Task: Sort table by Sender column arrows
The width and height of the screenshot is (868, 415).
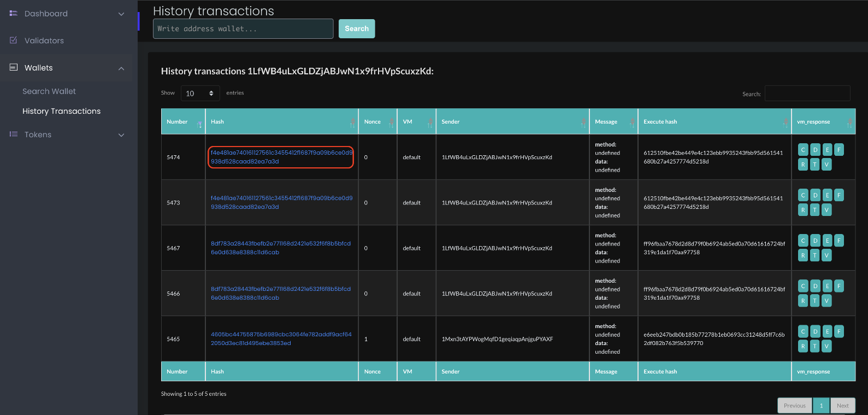Action: (x=583, y=124)
